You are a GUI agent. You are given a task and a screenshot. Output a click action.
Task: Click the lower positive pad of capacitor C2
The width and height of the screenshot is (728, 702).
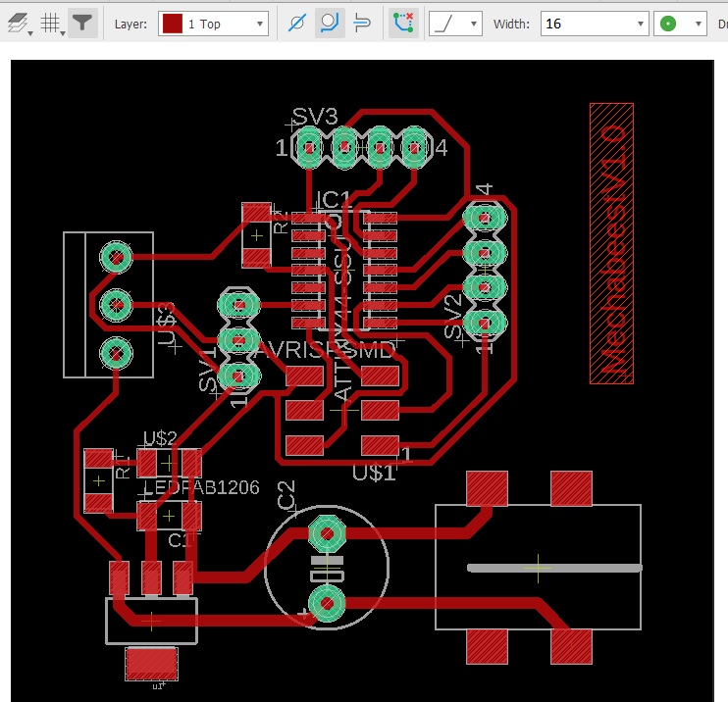327,603
